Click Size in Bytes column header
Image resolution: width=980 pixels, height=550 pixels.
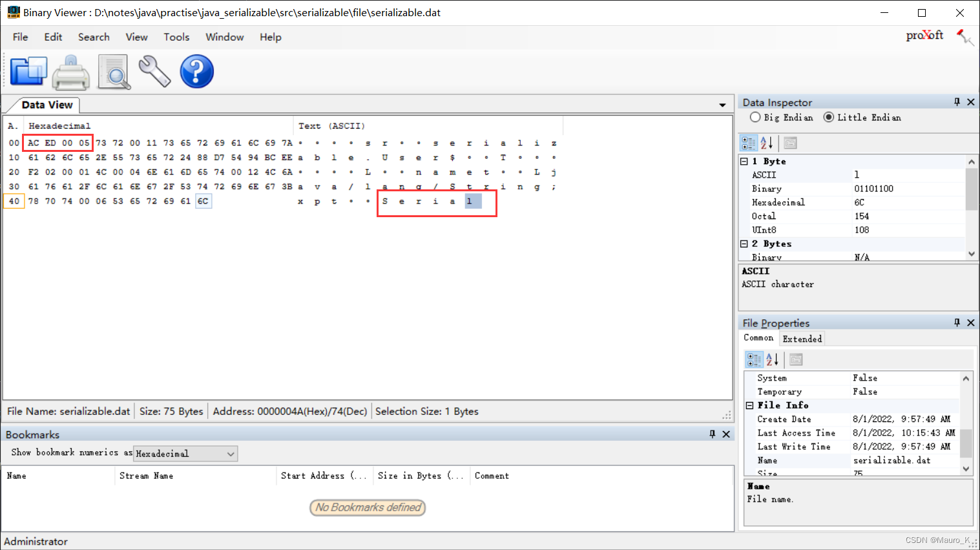pyautogui.click(x=421, y=476)
